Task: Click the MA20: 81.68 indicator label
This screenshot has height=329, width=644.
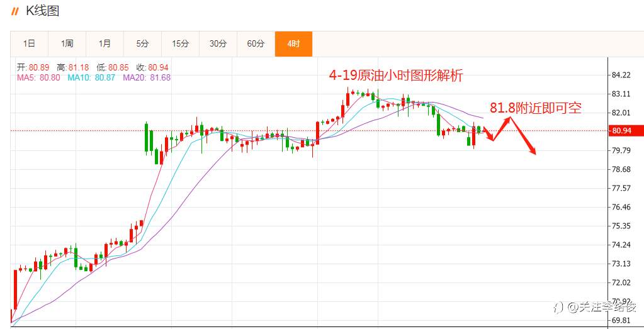Action: (x=147, y=77)
